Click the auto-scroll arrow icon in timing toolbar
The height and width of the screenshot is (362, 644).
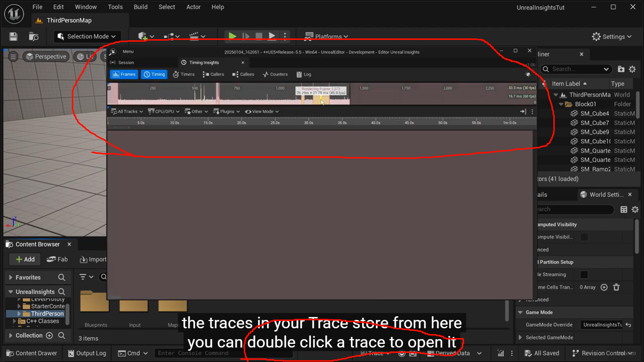coord(523,111)
